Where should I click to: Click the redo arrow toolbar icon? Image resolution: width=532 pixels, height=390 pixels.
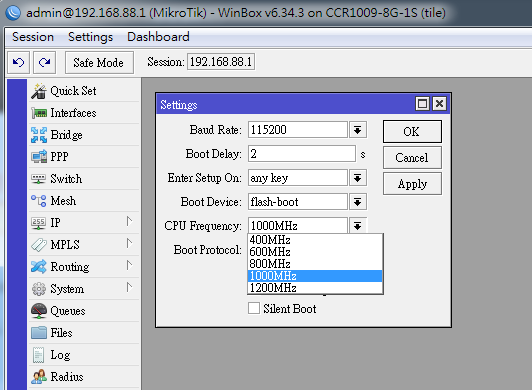(x=44, y=62)
